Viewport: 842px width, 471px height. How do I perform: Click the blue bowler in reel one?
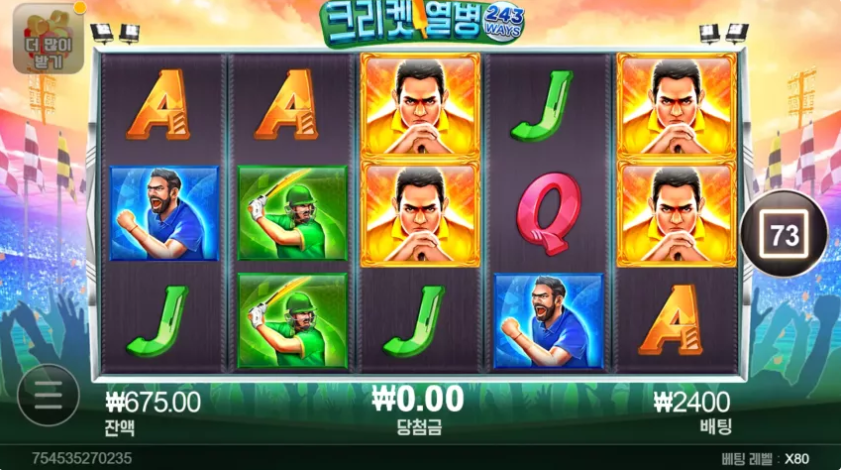[164, 213]
